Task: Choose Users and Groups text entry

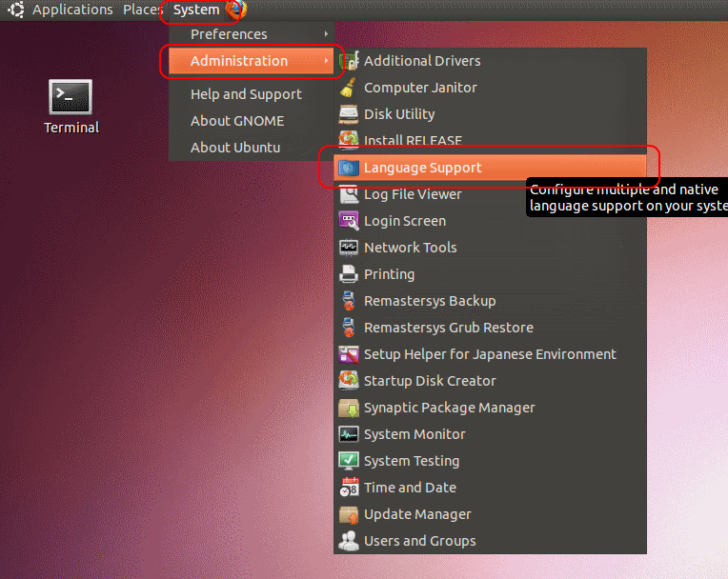Action: coord(419,541)
